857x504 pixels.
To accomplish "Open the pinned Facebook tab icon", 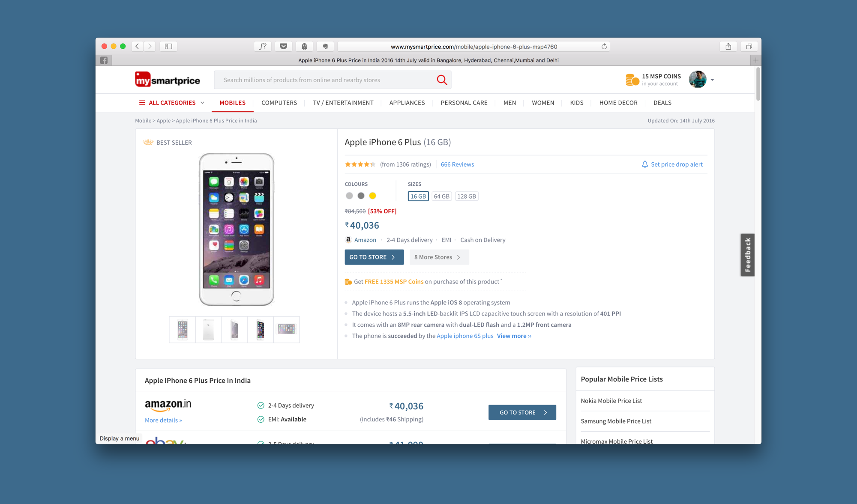I will (x=104, y=60).
